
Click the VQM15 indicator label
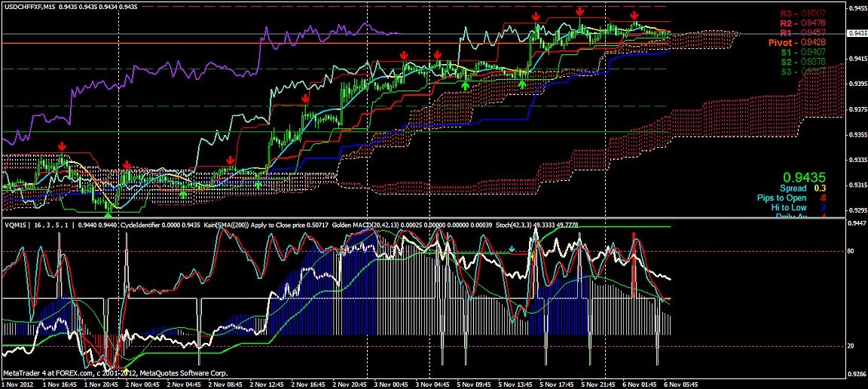click(14, 225)
